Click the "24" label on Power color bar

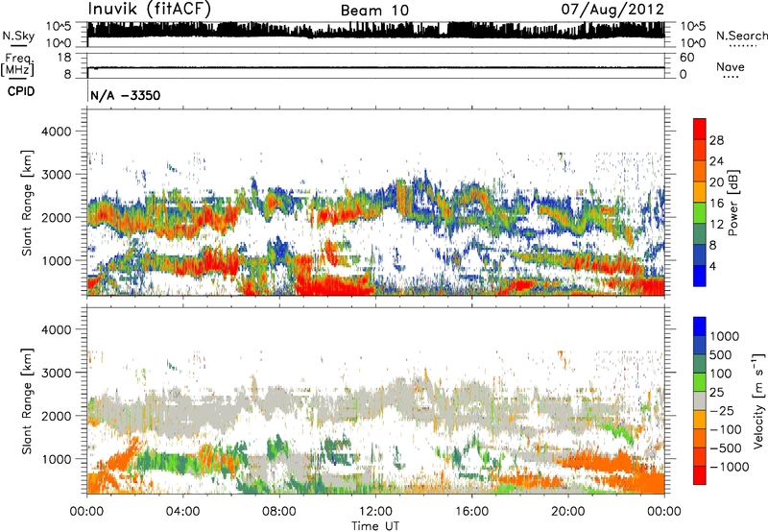point(716,161)
